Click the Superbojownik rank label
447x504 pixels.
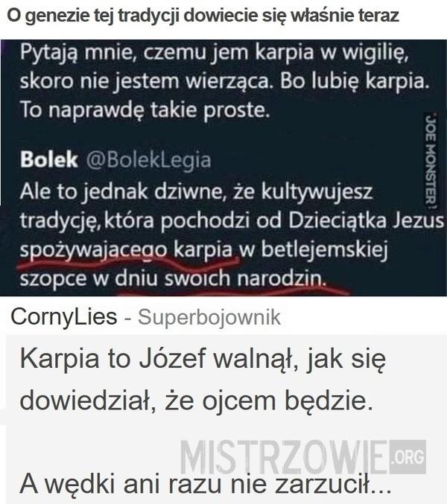coord(209,317)
